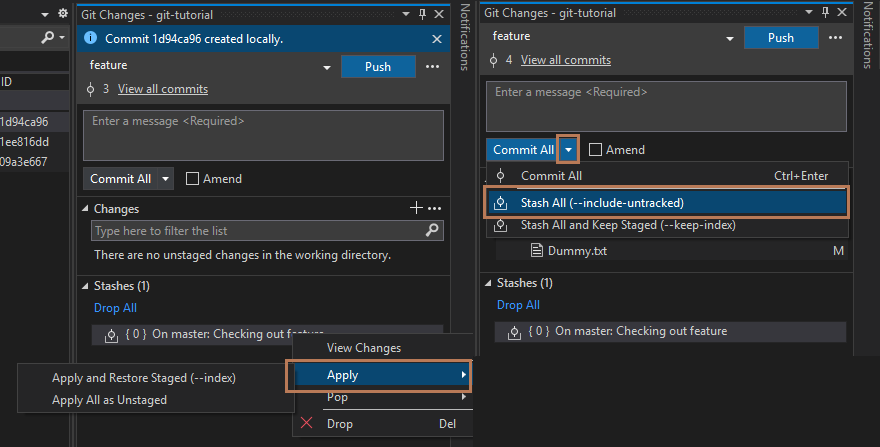Open View all commits link beside count 4

coord(566,60)
